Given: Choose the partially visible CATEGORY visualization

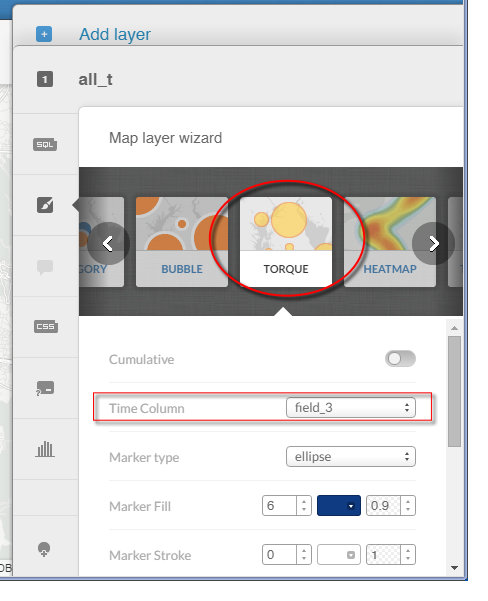Looking at the screenshot, I should [102, 242].
